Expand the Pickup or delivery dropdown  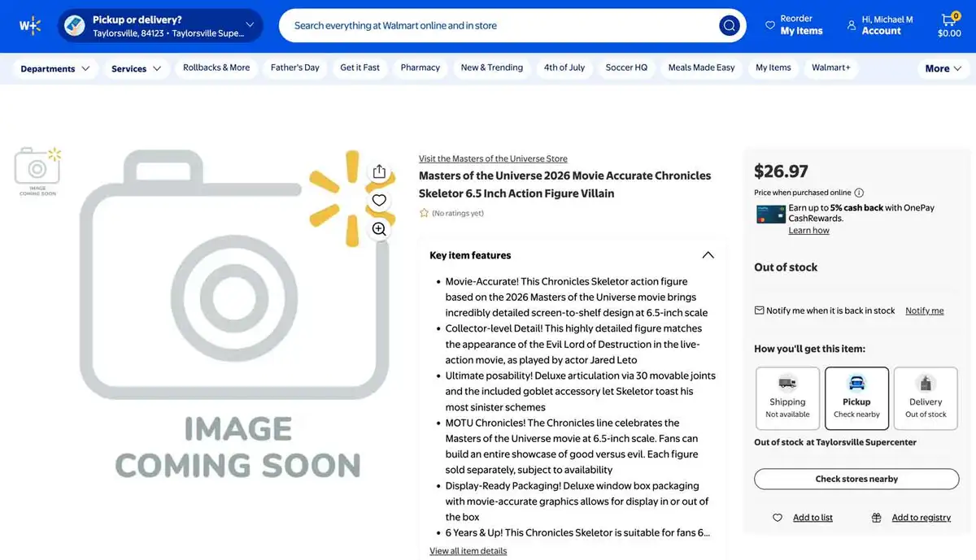point(250,25)
